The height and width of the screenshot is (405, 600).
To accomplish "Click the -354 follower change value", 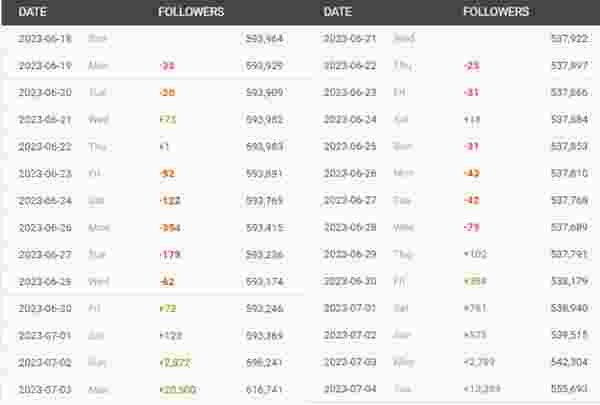I will click(x=170, y=228).
